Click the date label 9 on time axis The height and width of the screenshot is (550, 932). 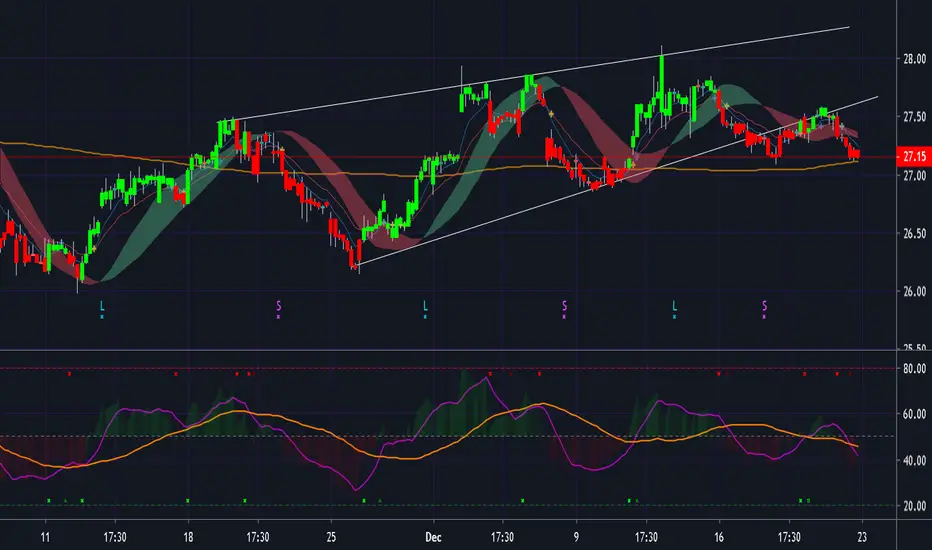pos(576,538)
